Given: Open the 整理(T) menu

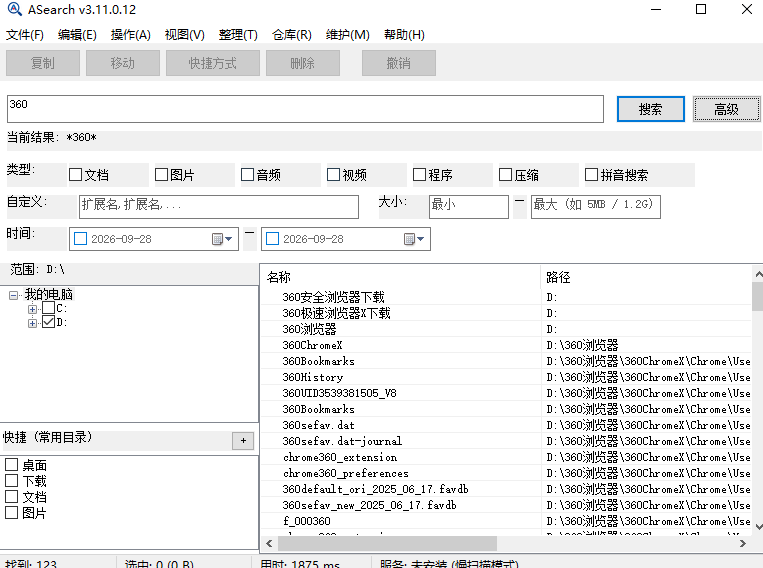Looking at the screenshot, I should (x=238, y=35).
